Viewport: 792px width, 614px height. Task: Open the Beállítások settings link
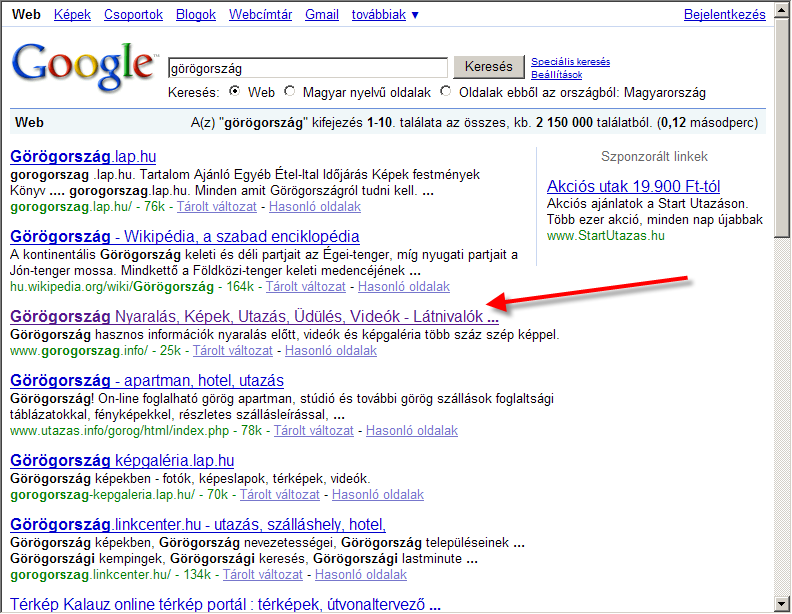click(x=556, y=75)
